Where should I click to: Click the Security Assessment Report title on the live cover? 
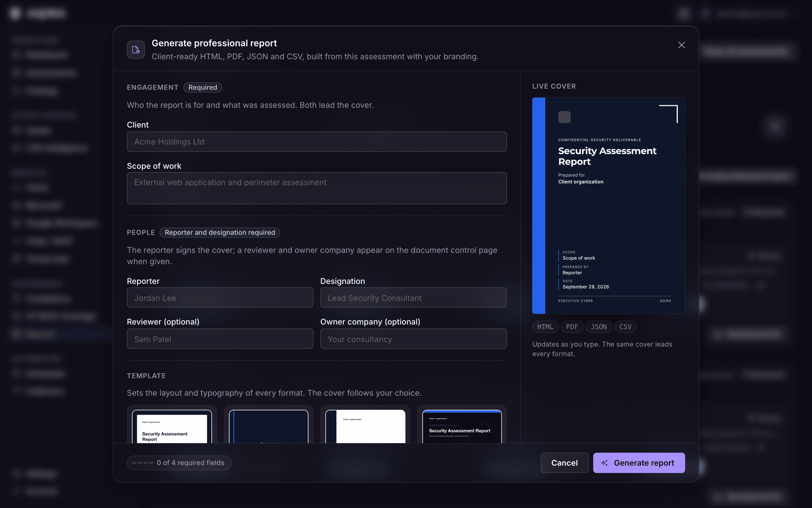[x=607, y=156]
